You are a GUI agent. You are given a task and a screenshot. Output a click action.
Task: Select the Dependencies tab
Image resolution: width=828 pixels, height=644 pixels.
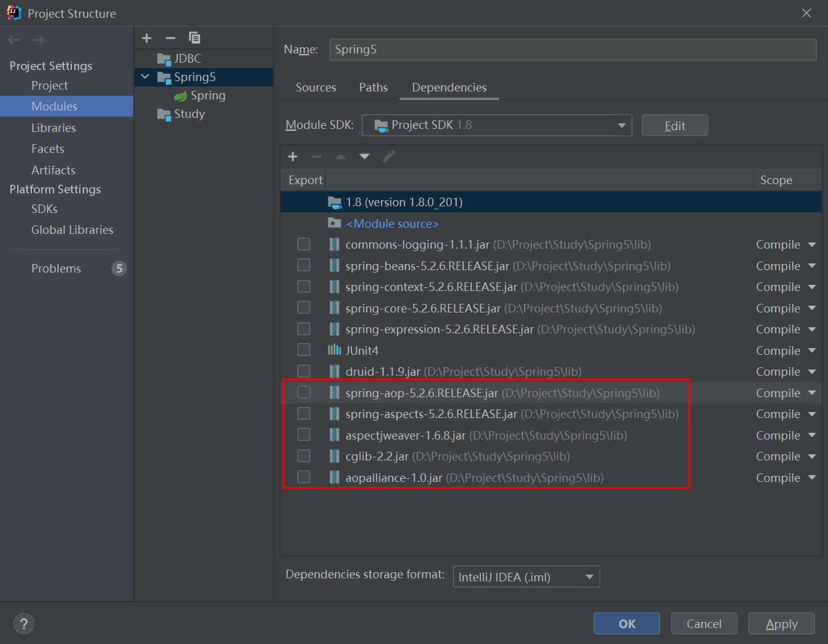coord(449,87)
